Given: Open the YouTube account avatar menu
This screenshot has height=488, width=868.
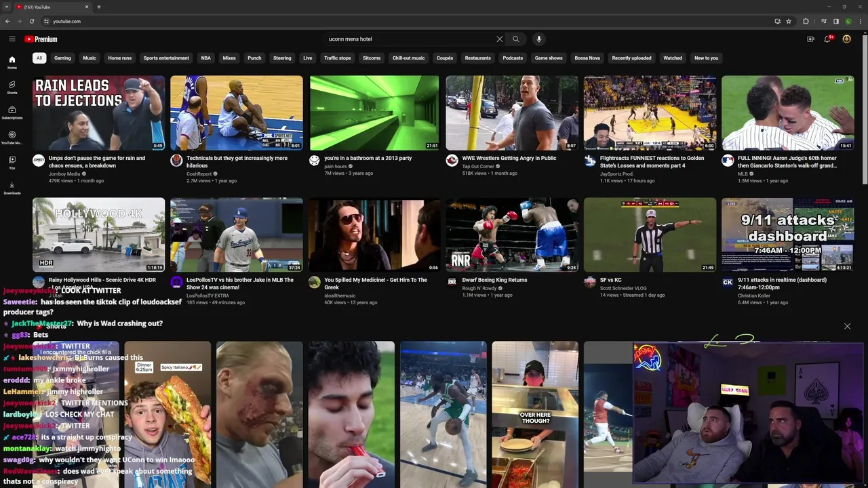Looking at the screenshot, I should coord(846,39).
